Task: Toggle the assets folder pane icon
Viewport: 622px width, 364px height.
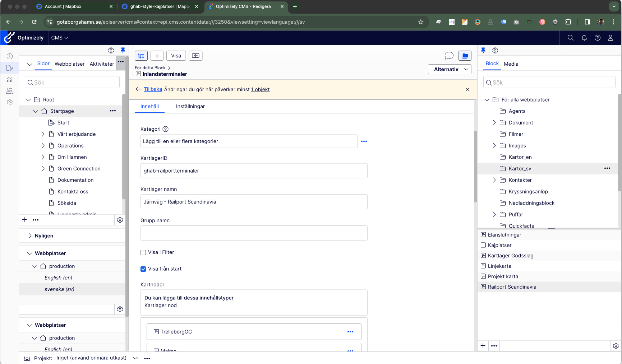Action: point(465,56)
